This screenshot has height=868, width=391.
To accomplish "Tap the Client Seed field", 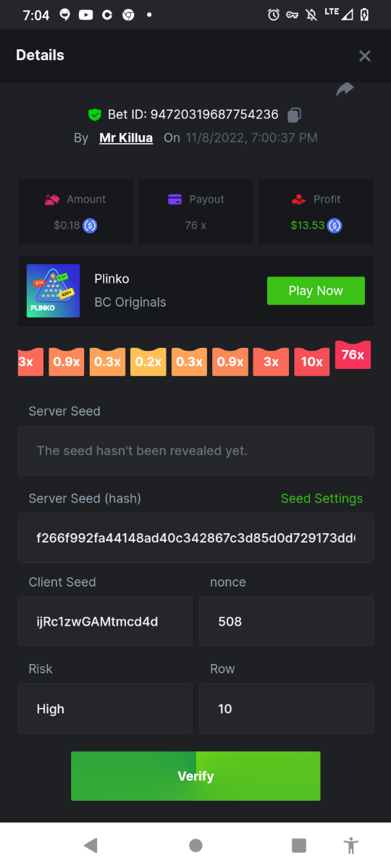I will (105, 621).
